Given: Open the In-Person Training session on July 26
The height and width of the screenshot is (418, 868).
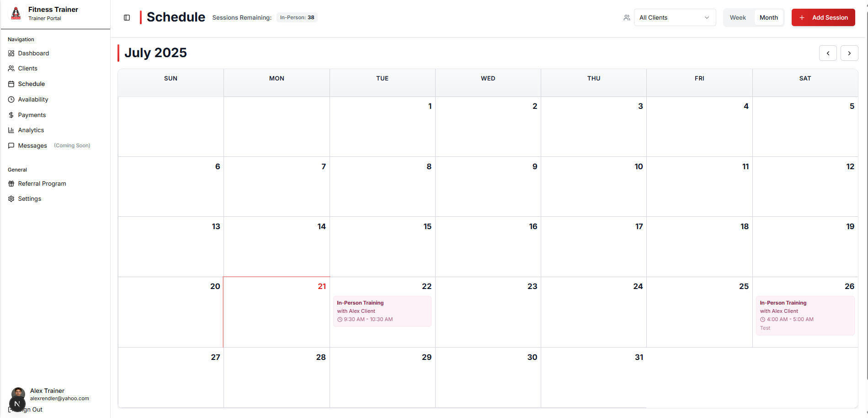Looking at the screenshot, I should [x=805, y=315].
